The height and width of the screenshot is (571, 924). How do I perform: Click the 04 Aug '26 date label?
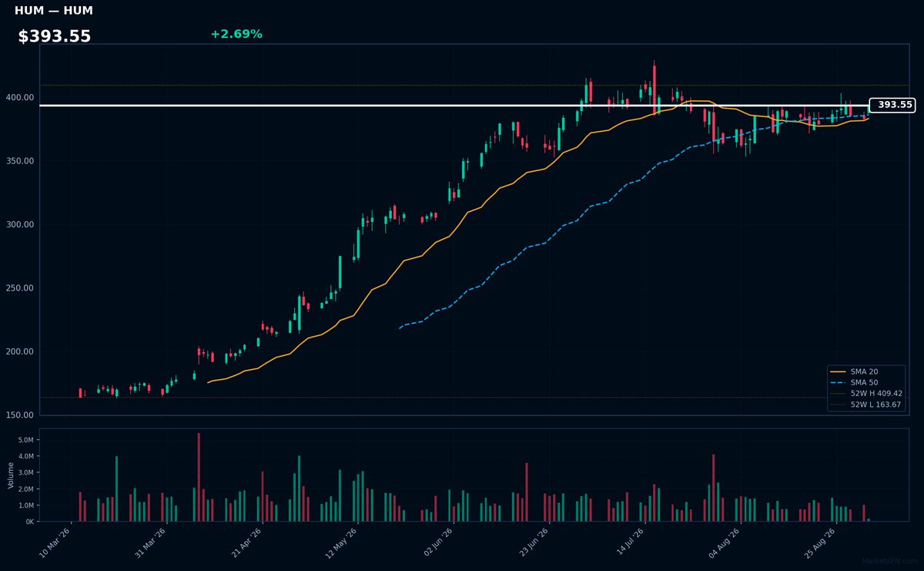click(724, 542)
